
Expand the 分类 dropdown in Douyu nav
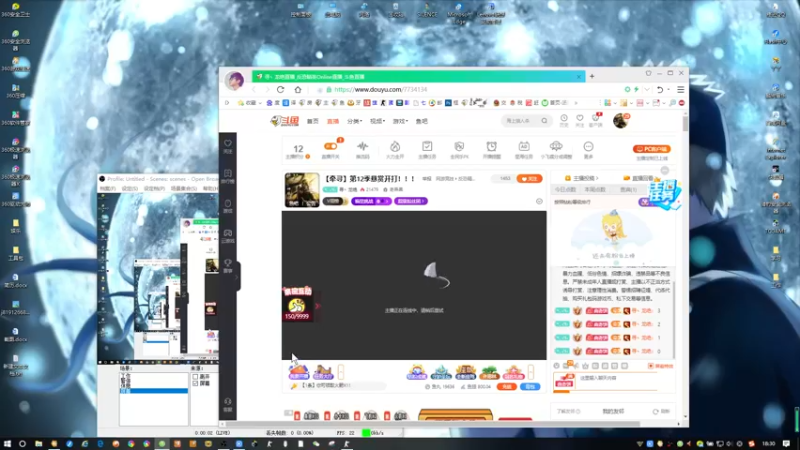pyautogui.click(x=355, y=121)
